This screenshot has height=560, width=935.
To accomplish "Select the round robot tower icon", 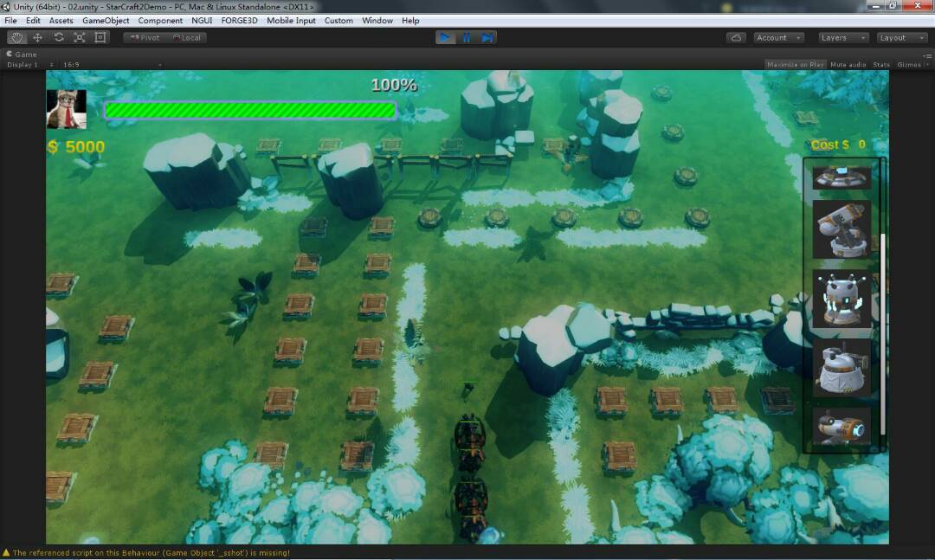I will [x=841, y=299].
